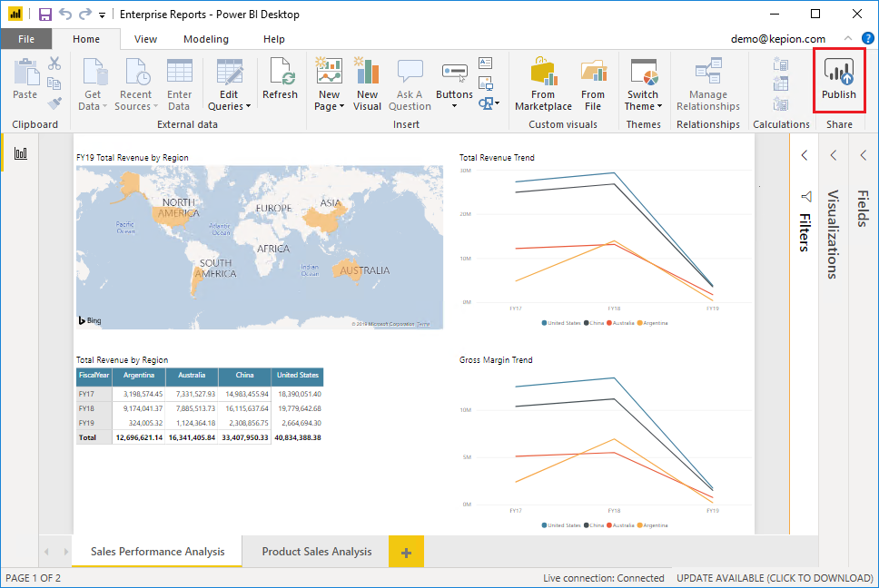This screenshot has height=588, width=879.
Task: Switch to the View ribbon tab
Action: coord(146,39)
